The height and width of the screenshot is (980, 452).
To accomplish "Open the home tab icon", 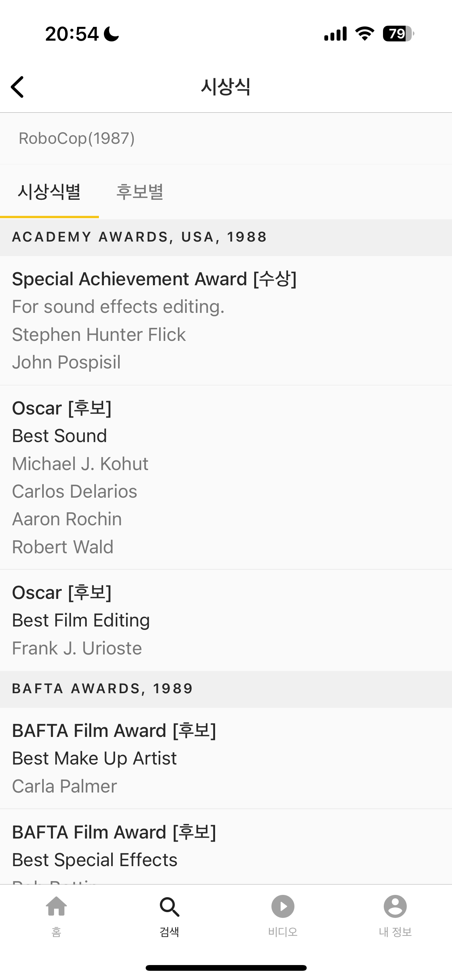I will [56, 906].
